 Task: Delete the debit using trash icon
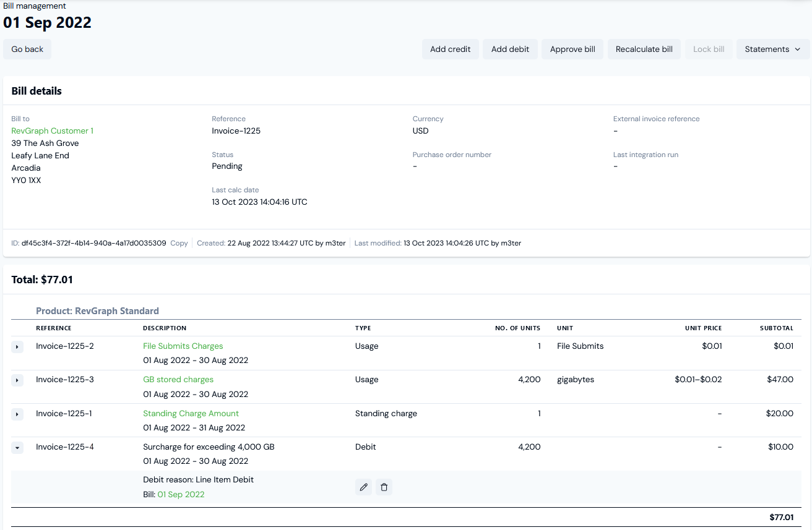(x=384, y=487)
